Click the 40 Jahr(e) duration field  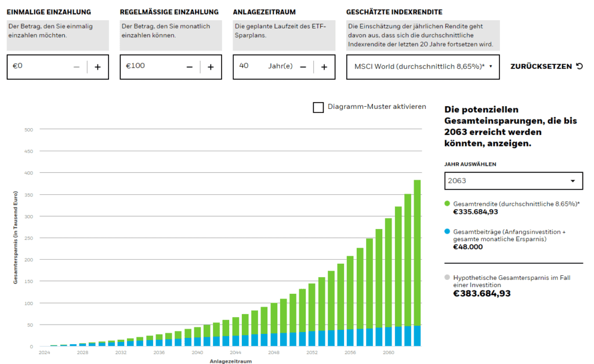261,67
